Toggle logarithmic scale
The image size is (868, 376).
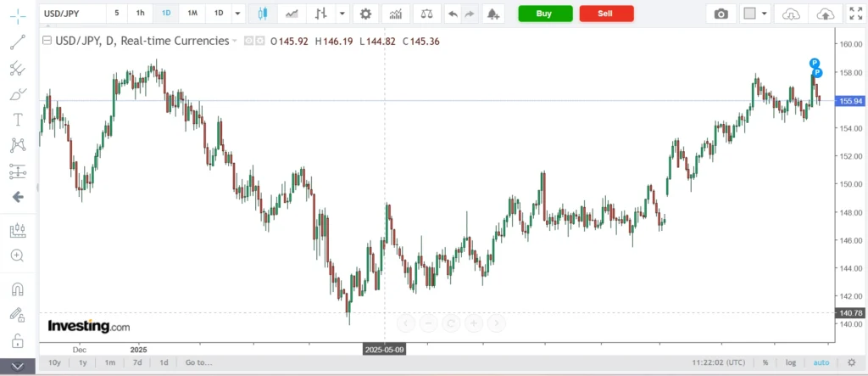(x=791, y=362)
